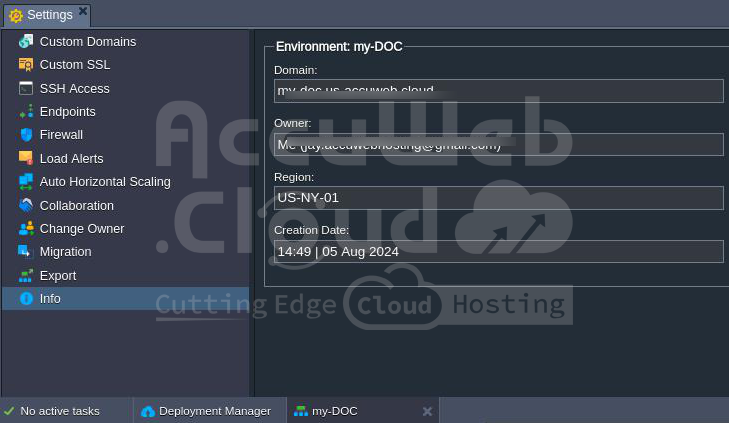The image size is (729, 423).
Task: Select Migration in the settings list
Action: tap(65, 252)
